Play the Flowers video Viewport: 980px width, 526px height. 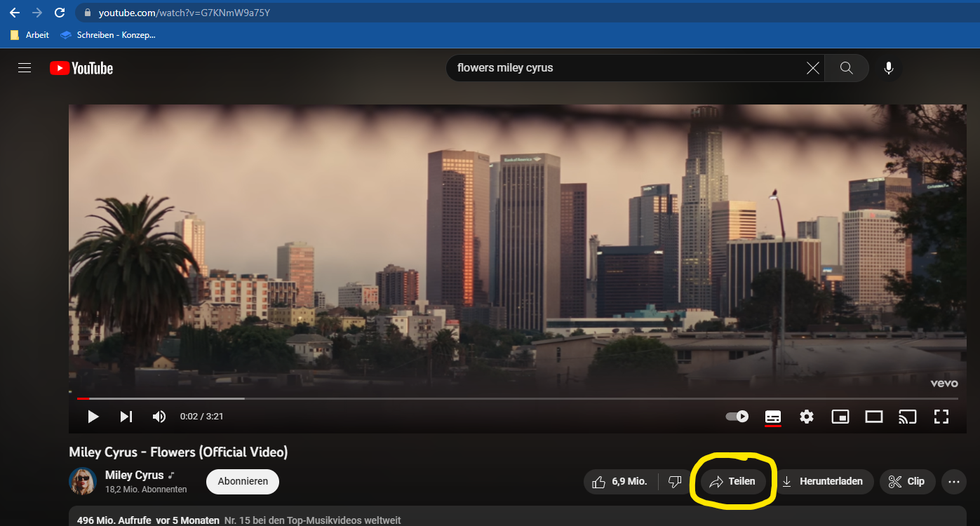pyautogui.click(x=93, y=417)
